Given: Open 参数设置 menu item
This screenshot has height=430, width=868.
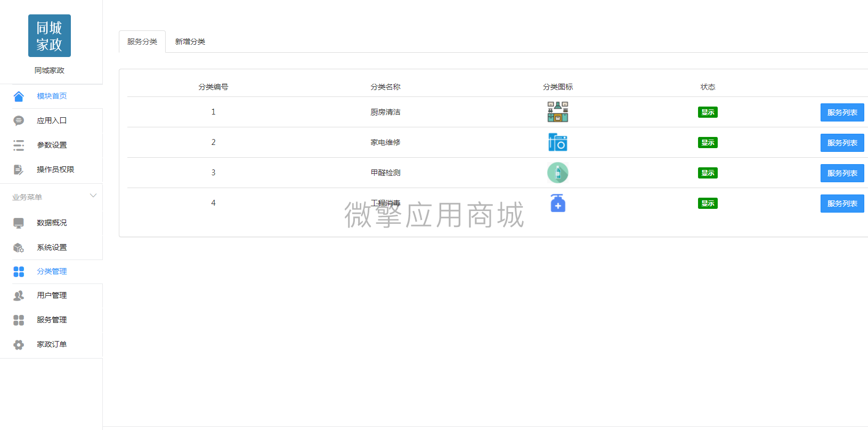Looking at the screenshot, I should 52,145.
